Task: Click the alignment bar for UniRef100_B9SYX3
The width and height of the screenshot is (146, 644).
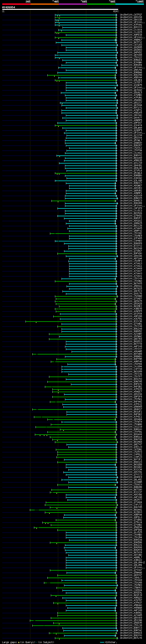Action: [x=90, y=27]
